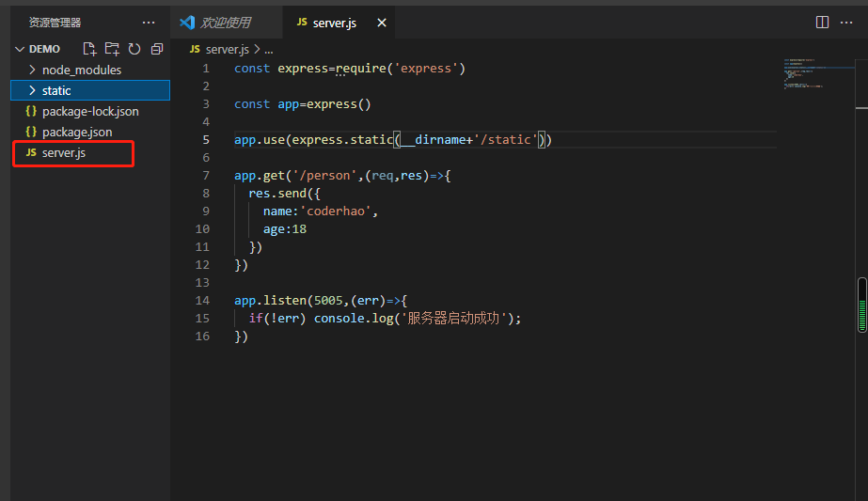
Task: Collapse the DEMO project section
Action: tap(20, 49)
